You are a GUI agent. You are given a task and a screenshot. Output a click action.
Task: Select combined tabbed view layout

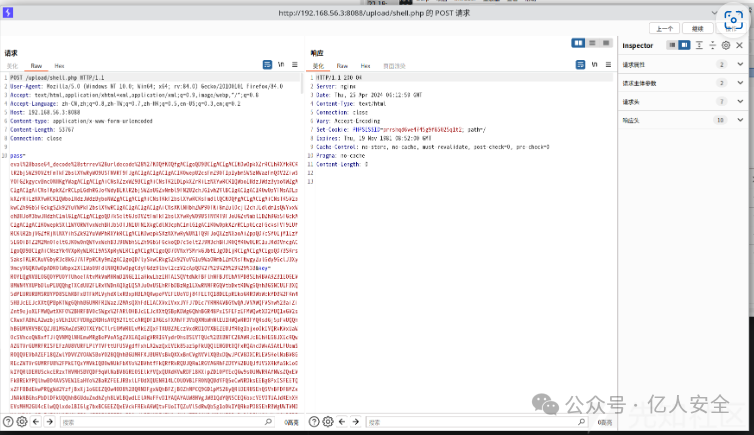(x=606, y=43)
